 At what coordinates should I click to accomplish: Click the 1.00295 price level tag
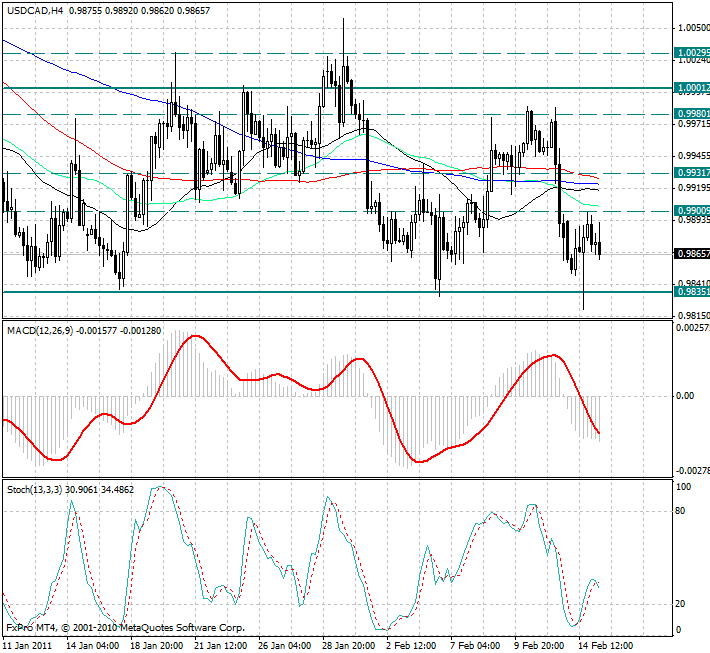[692, 52]
